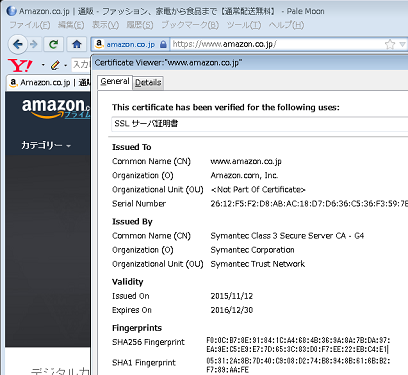Click the <Not Part Of Certificate> value
Image resolution: width=408 pixels, height=375 pixels.
pyautogui.click(x=258, y=189)
